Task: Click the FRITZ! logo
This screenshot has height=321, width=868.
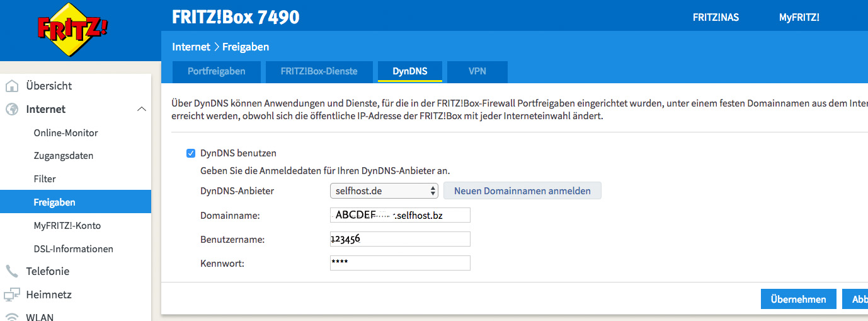Action: click(73, 29)
